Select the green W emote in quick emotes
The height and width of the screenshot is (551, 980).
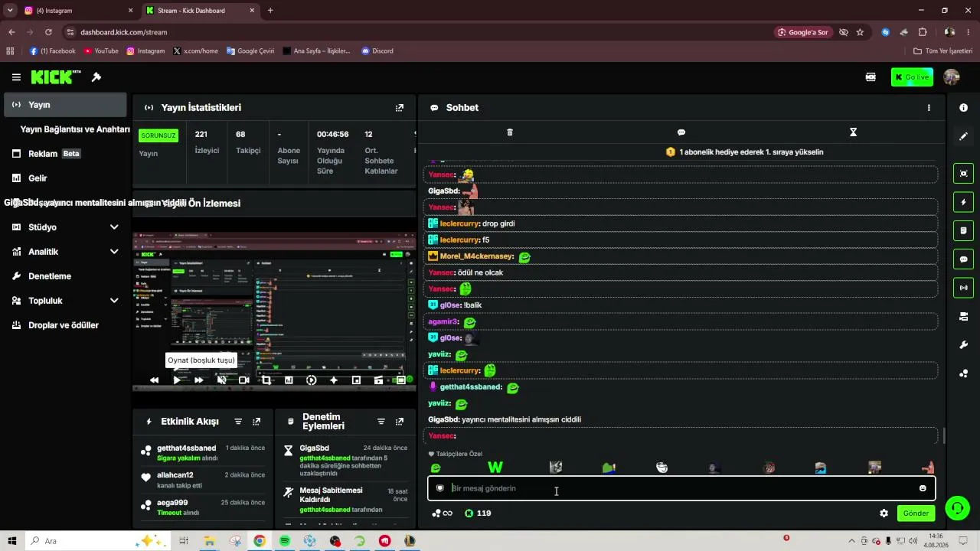(x=495, y=468)
